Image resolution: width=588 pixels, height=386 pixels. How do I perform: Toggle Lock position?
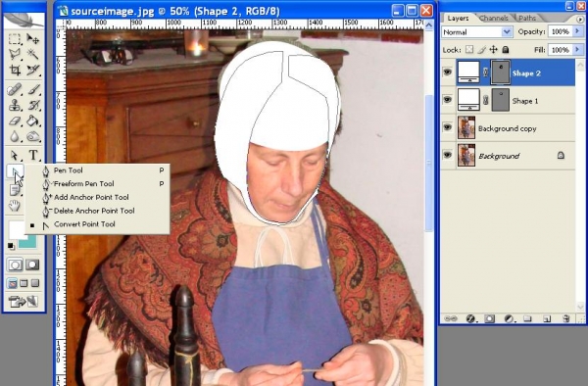point(494,49)
